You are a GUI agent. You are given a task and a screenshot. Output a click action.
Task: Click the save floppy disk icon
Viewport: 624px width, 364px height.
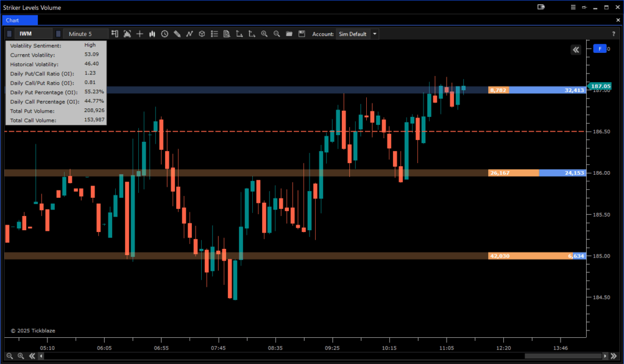point(302,34)
